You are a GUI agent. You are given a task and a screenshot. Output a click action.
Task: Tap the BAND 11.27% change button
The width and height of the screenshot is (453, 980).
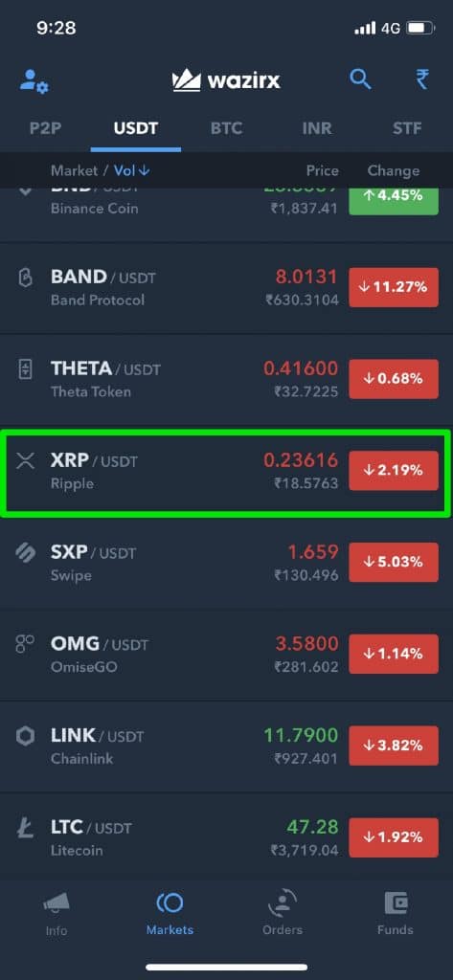click(x=394, y=287)
